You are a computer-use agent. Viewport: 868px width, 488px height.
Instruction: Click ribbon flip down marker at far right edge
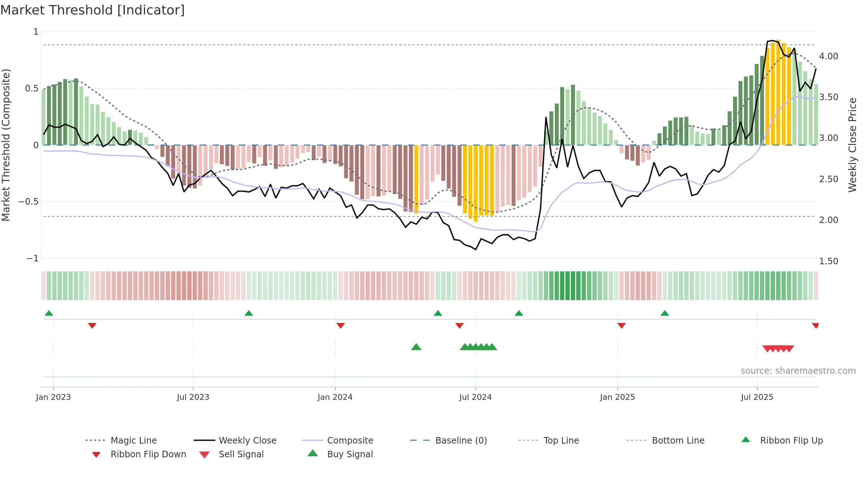click(815, 326)
